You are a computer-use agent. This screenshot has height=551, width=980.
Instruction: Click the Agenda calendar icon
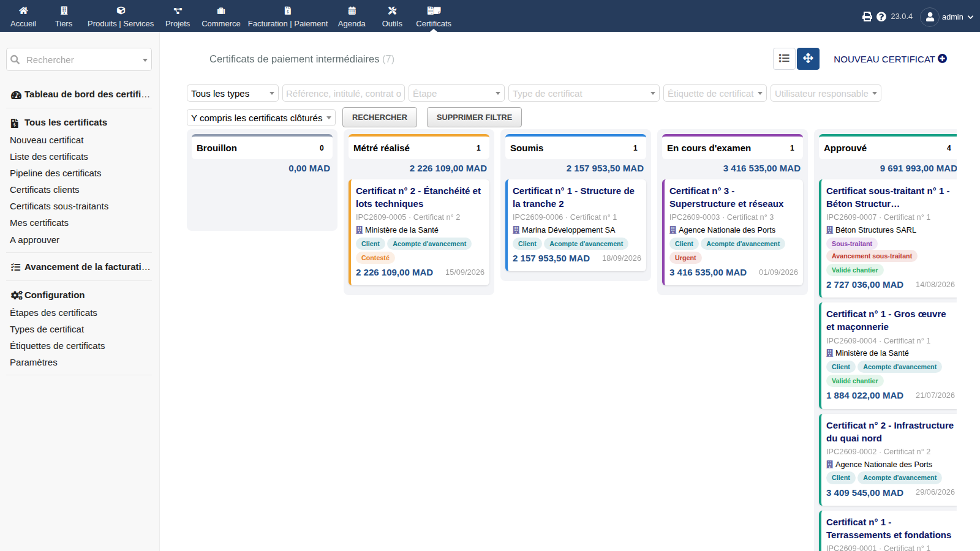click(x=352, y=10)
